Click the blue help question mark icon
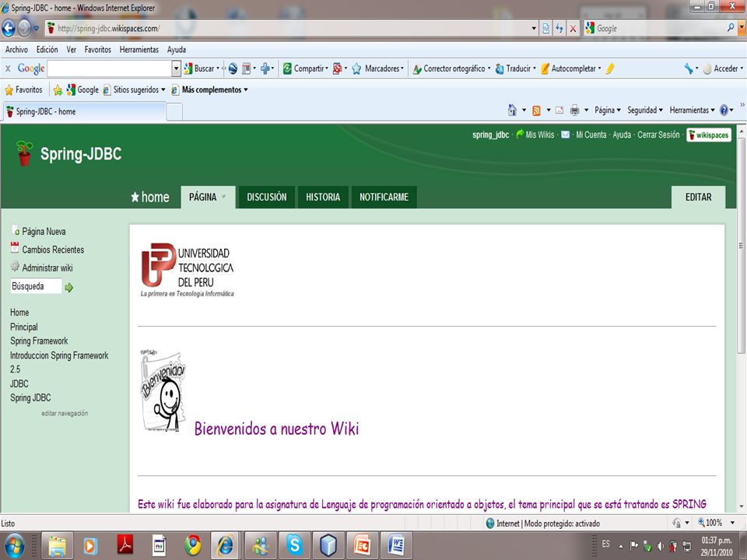Image resolution: width=747 pixels, height=560 pixels. point(724,110)
